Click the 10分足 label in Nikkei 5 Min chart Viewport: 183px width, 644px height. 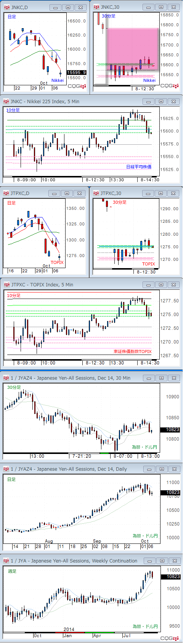pos(13,110)
